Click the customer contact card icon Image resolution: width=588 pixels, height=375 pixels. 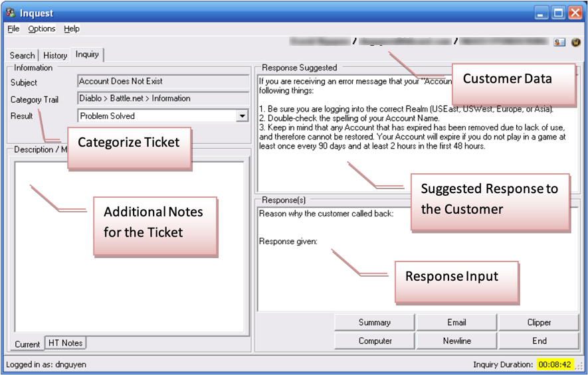pos(559,42)
